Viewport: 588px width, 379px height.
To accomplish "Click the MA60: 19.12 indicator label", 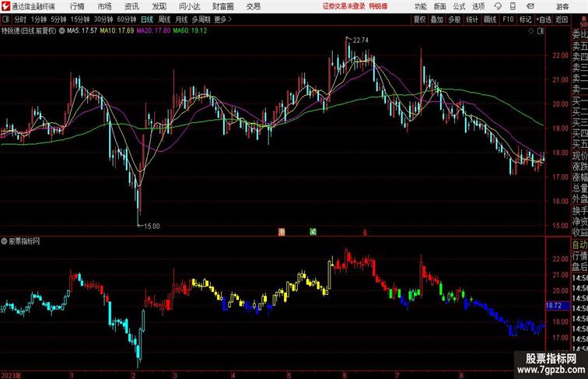I will pos(190,31).
